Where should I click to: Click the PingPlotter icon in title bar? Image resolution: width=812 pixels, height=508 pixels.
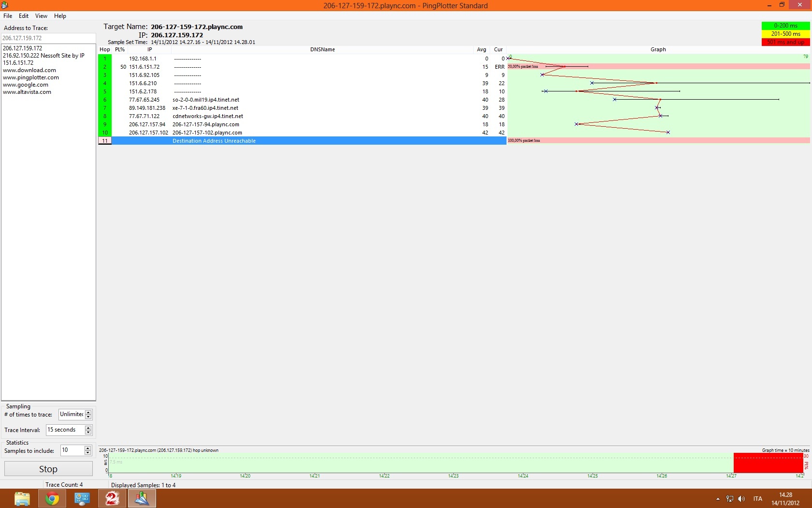(x=4, y=5)
